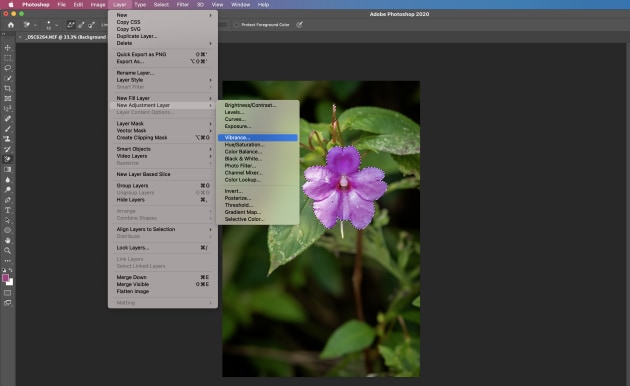Screen dimensions: 630x386
Task: Select the Rectangular Marquee tool
Action: point(8,58)
